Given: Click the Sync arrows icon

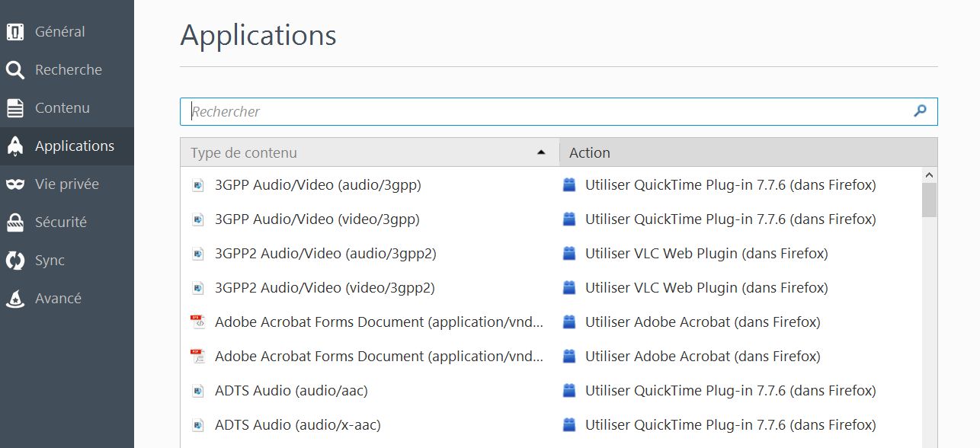Looking at the screenshot, I should (x=15, y=261).
